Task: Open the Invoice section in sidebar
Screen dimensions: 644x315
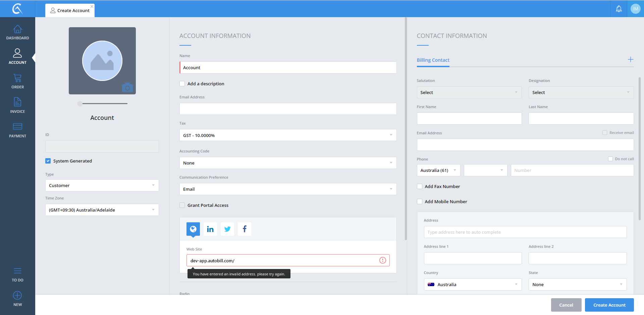Action: [17, 105]
